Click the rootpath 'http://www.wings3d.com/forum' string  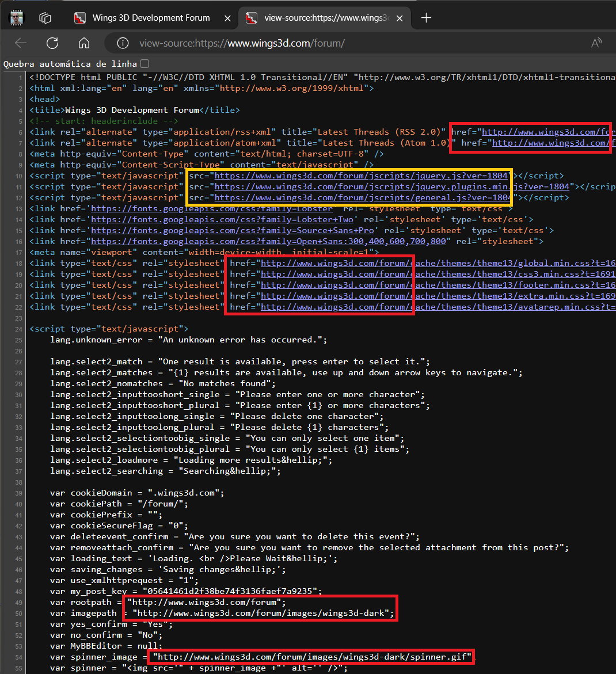[x=204, y=602]
